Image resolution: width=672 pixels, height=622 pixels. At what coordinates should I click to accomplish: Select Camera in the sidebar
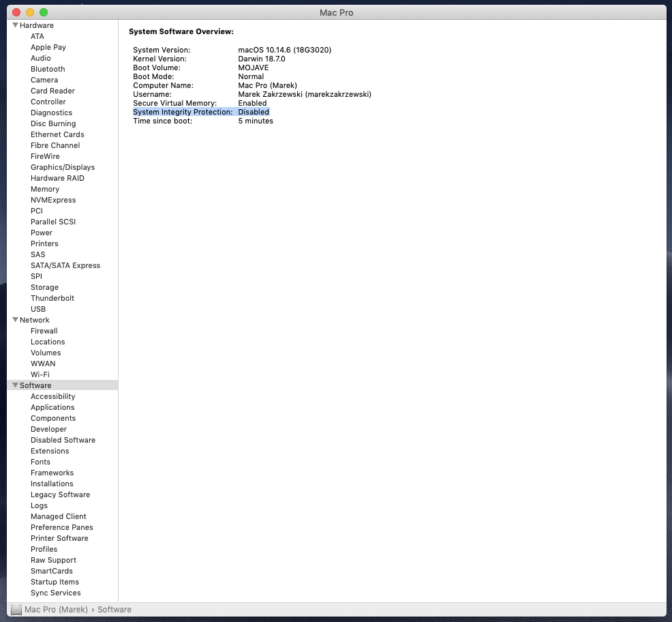click(x=44, y=80)
